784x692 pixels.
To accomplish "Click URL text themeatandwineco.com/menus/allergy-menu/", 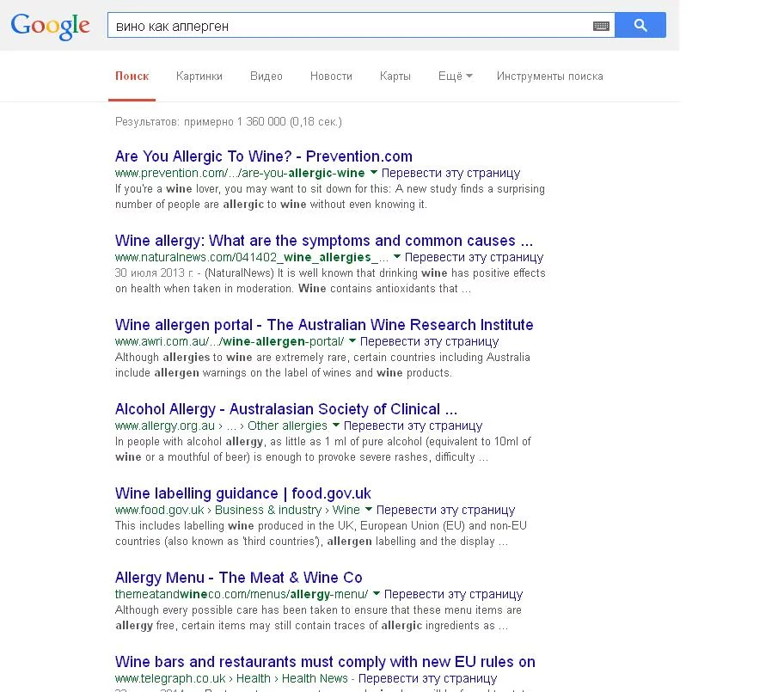I will coord(242,594).
